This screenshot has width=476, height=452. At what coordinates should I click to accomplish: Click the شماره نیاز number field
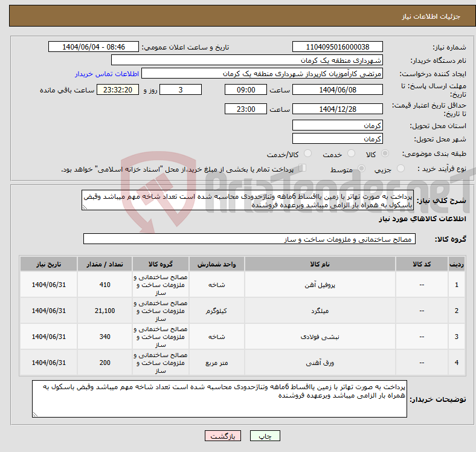(338, 47)
